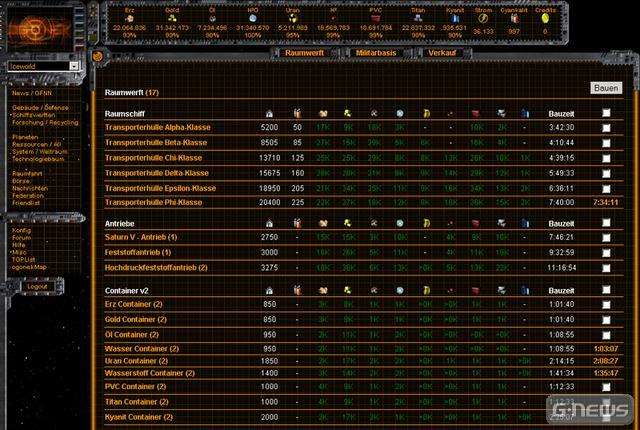640x430 pixels.
Task: Open the Wasserstoff Container (2) link
Action: (x=149, y=373)
